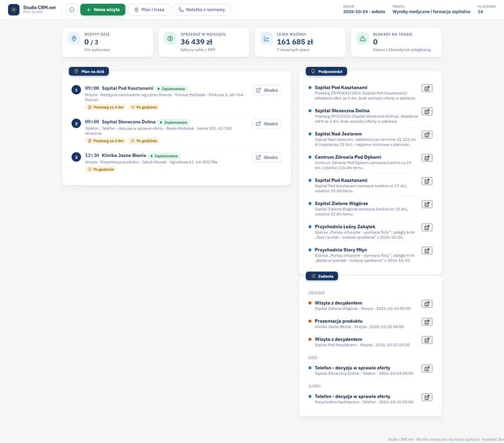Click the Placówki count 14
Viewport: 504px width, 443px height.
coord(480,11)
